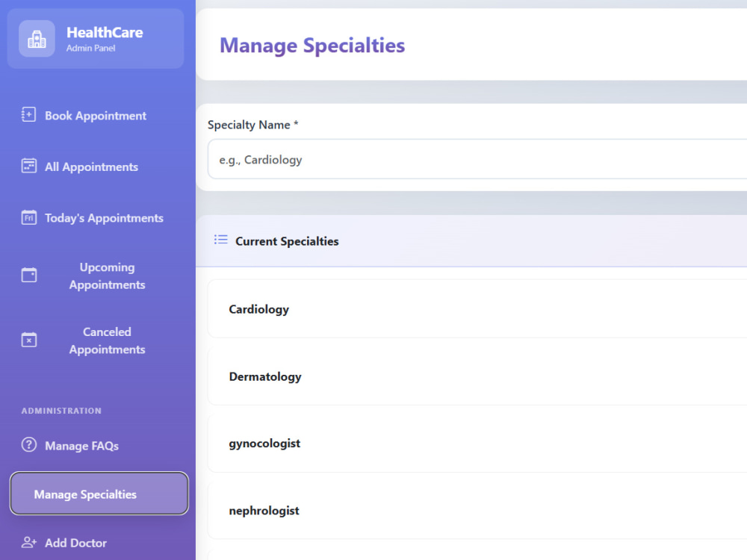Select the Cardiology specialty row
747x560 pixels.
[477, 308]
